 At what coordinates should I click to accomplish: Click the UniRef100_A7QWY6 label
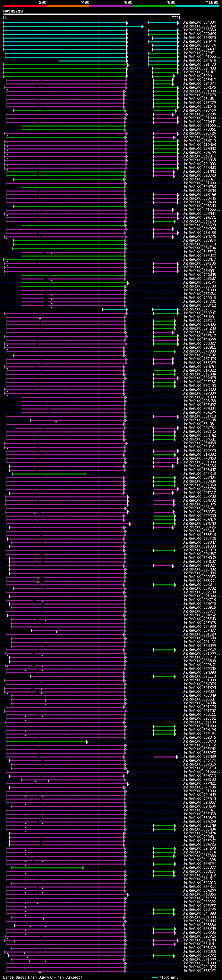pos(199,34)
